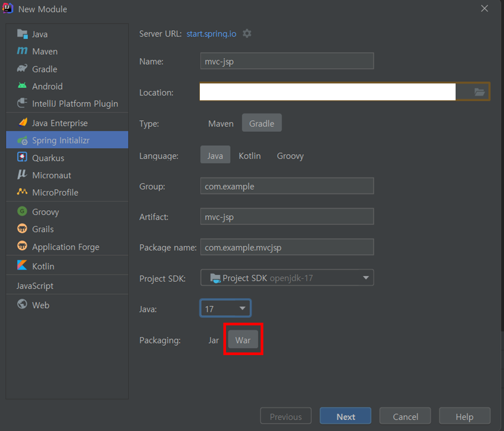Click the Web globe icon

tap(22, 304)
